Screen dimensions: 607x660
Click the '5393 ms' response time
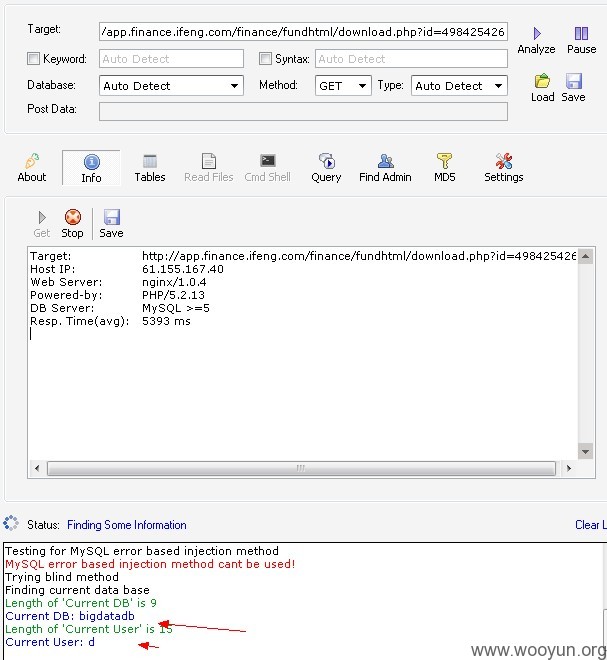coord(166,321)
